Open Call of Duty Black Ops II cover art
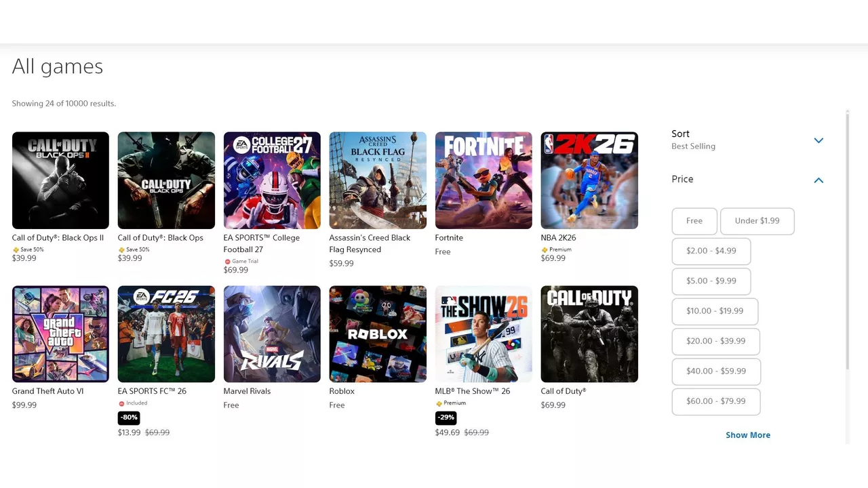Screen dimensions: 868x488 coord(60,180)
